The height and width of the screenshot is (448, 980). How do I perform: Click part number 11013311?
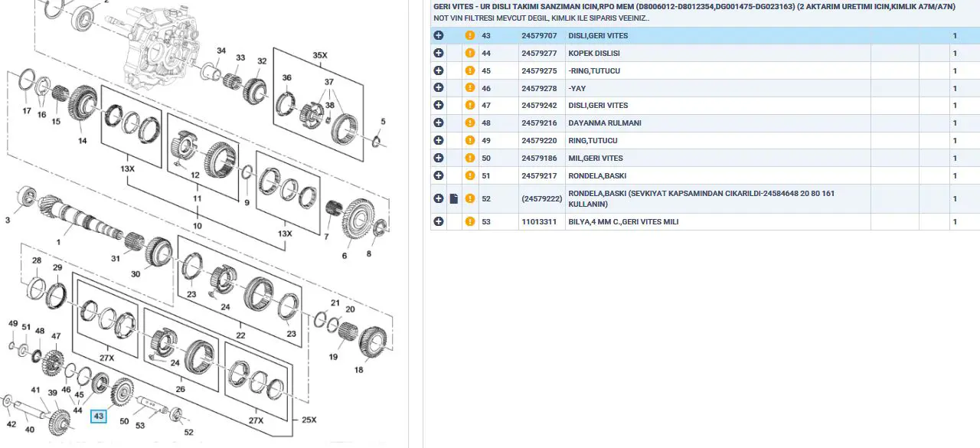[540, 222]
